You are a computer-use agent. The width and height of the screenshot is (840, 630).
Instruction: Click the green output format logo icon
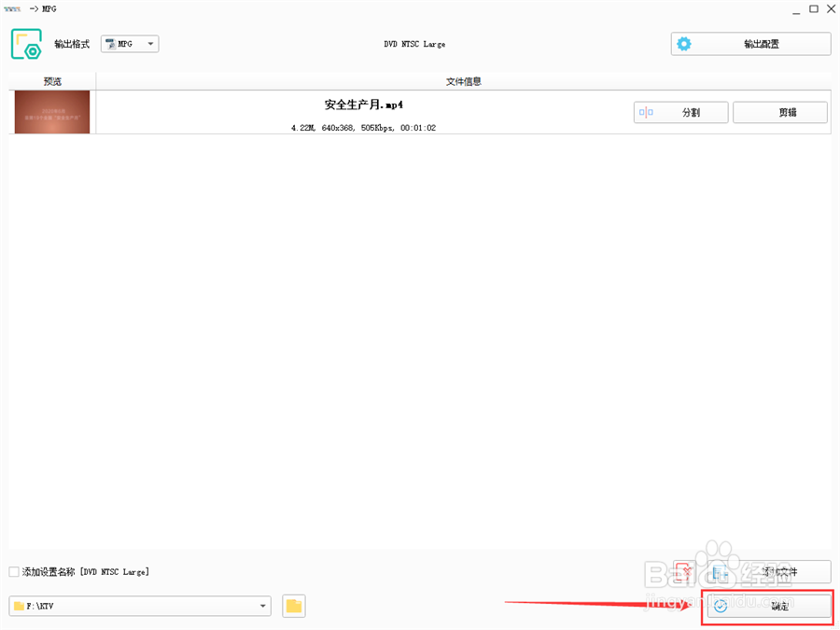pyautogui.click(x=26, y=44)
